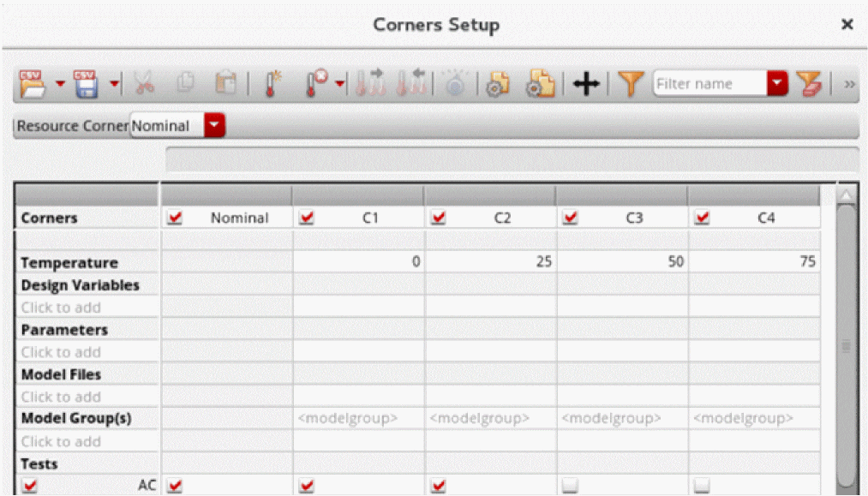Expand toolbar overflow chevrons
This screenshot has width=868, height=496.
849,84
